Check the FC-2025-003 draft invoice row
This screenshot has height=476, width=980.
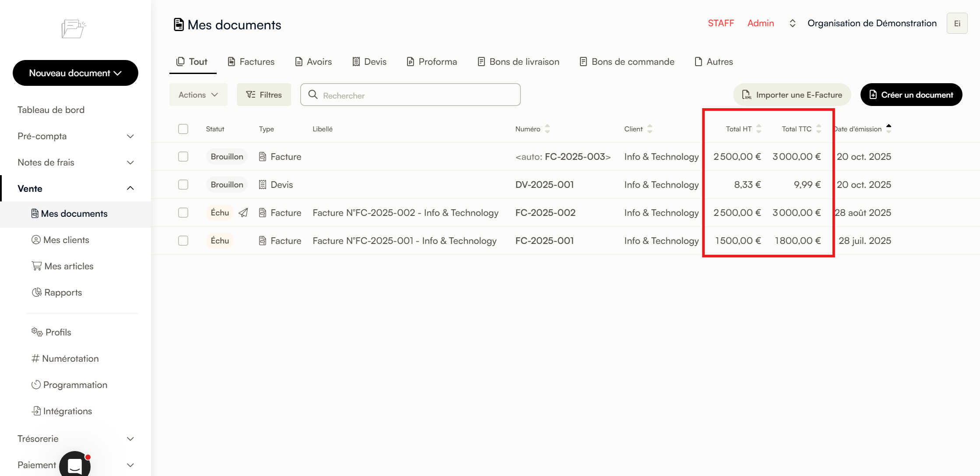pos(183,157)
